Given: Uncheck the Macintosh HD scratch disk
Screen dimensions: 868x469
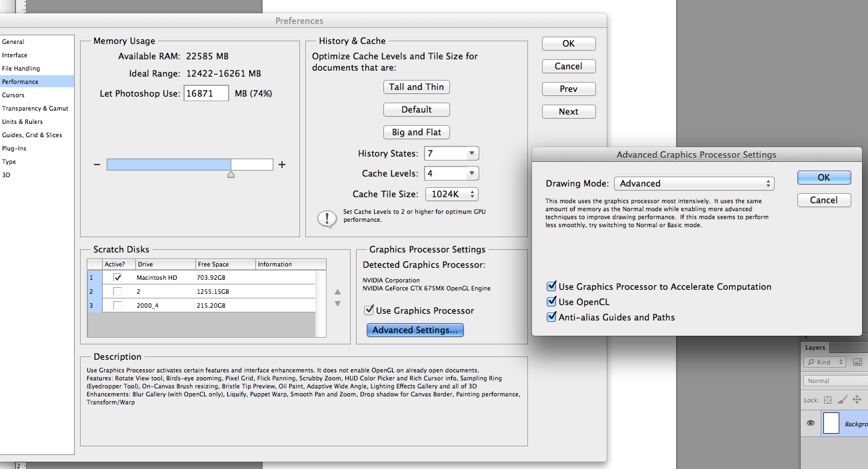Looking at the screenshot, I should click(x=117, y=277).
